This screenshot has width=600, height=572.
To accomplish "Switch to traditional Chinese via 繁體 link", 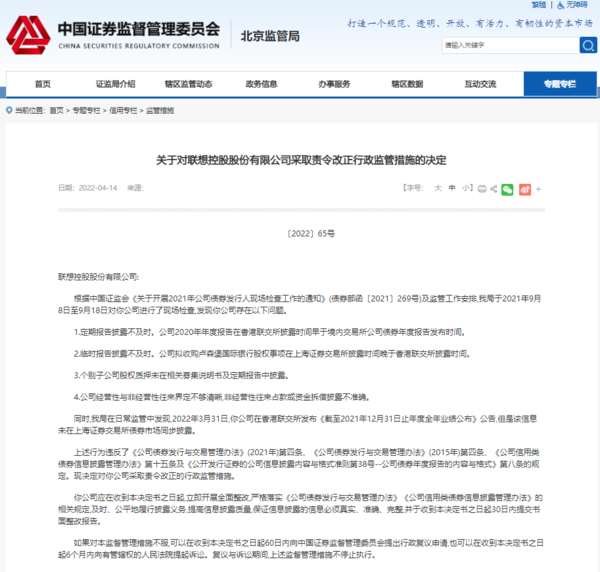I will tap(540, 5).
